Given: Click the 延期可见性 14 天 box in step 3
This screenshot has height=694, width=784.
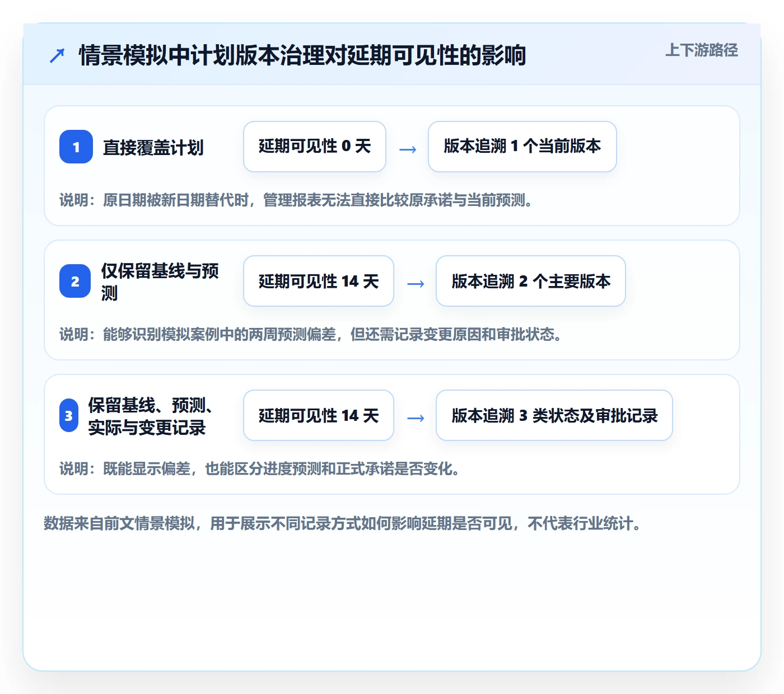Looking at the screenshot, I should click(x=319, y=415).
